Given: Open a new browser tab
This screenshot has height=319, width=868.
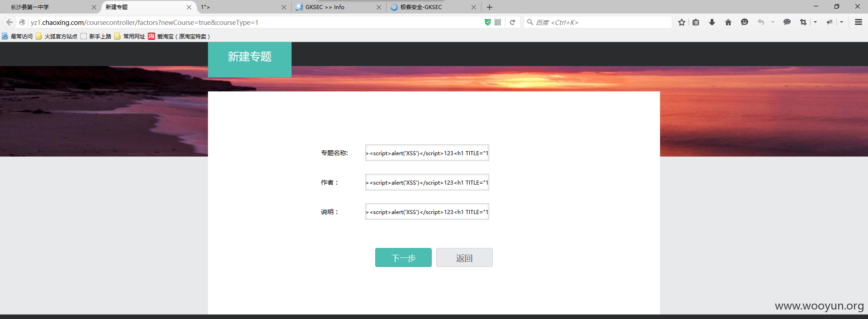Looking at the screenshot, I should (490, 7).
